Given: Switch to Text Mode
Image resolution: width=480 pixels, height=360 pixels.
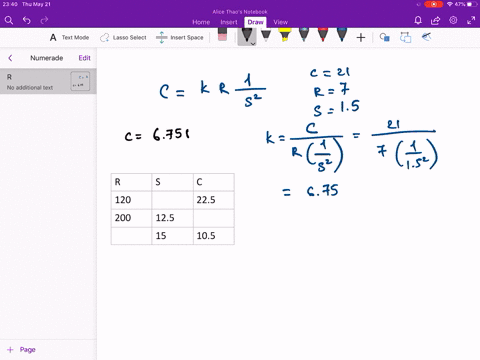Looking at the screenshot, I should pos(69,38).
